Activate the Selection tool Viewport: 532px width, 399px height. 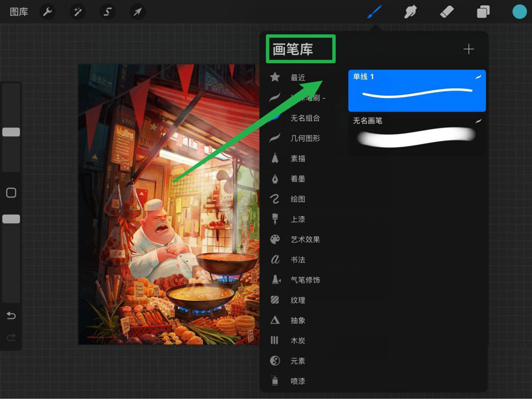(x=107, y=11)
